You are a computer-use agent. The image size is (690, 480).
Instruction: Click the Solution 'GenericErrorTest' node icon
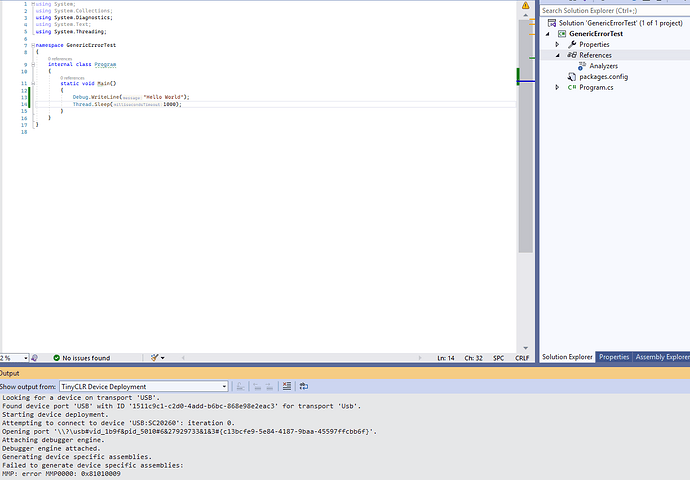(551, 23)
